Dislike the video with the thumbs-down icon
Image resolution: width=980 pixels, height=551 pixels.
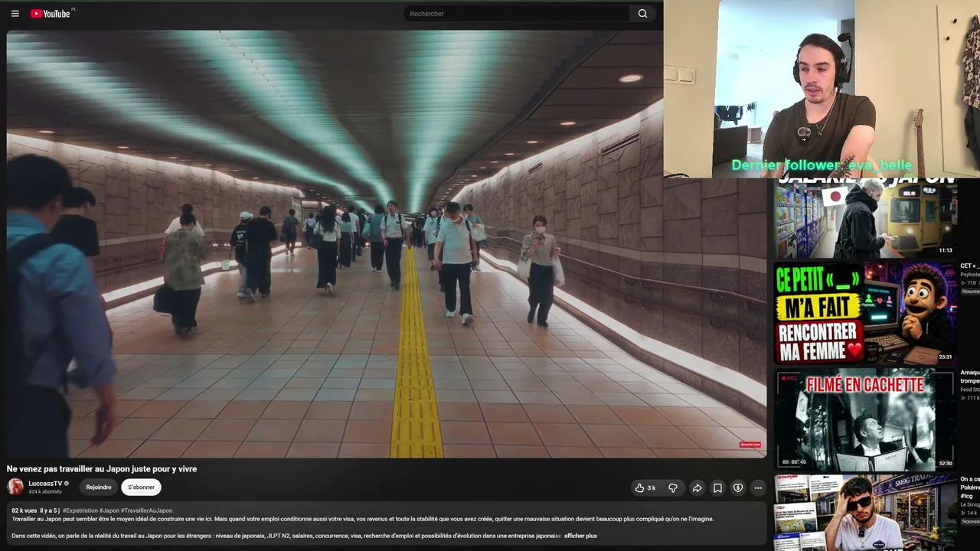coord(673,487)
